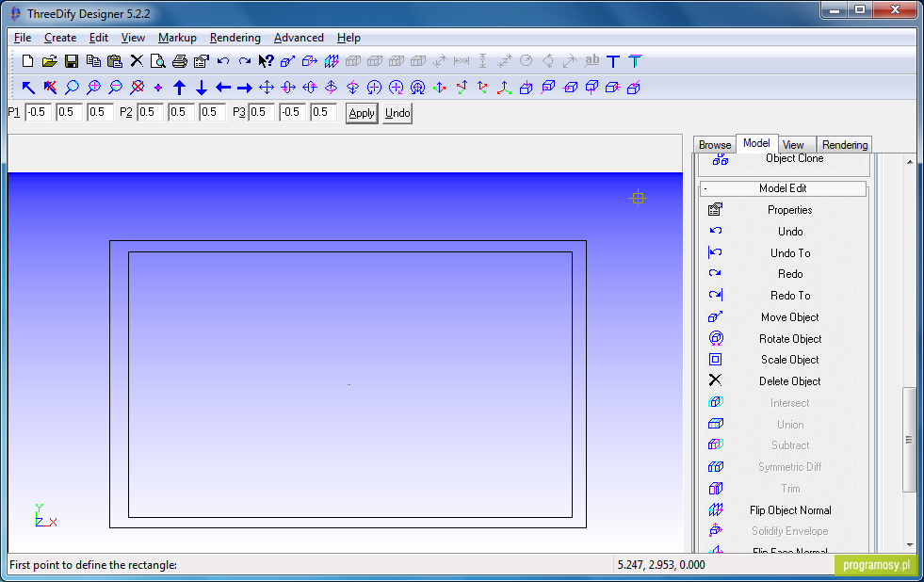Click the Paste clipboard icon
Screen dimensions: 924x582
click(x=115, y=60)
